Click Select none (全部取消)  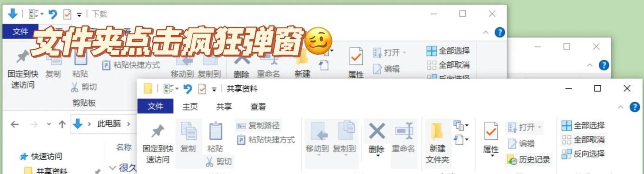[583, 140]
